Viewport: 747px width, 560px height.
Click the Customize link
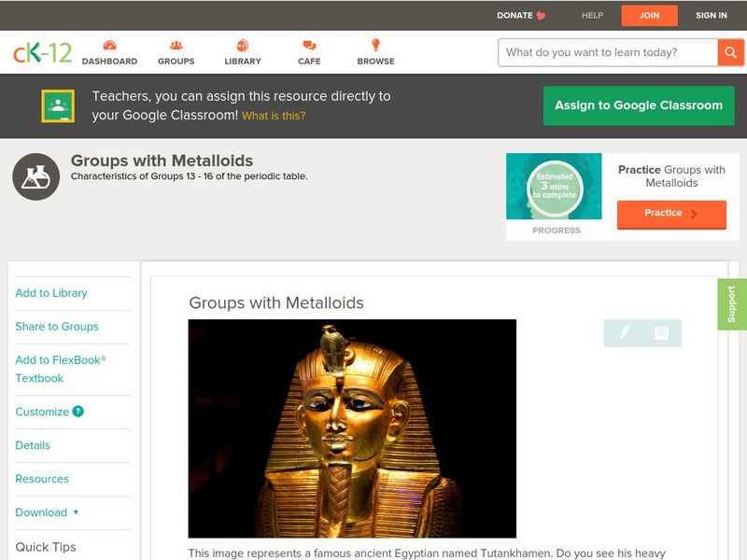pos(42,412)
